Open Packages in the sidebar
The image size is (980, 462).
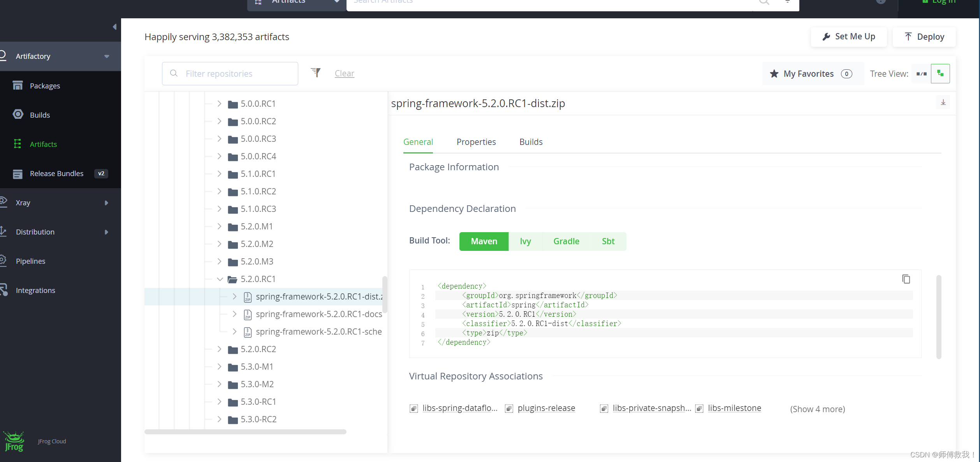click(x=45, y=86)
